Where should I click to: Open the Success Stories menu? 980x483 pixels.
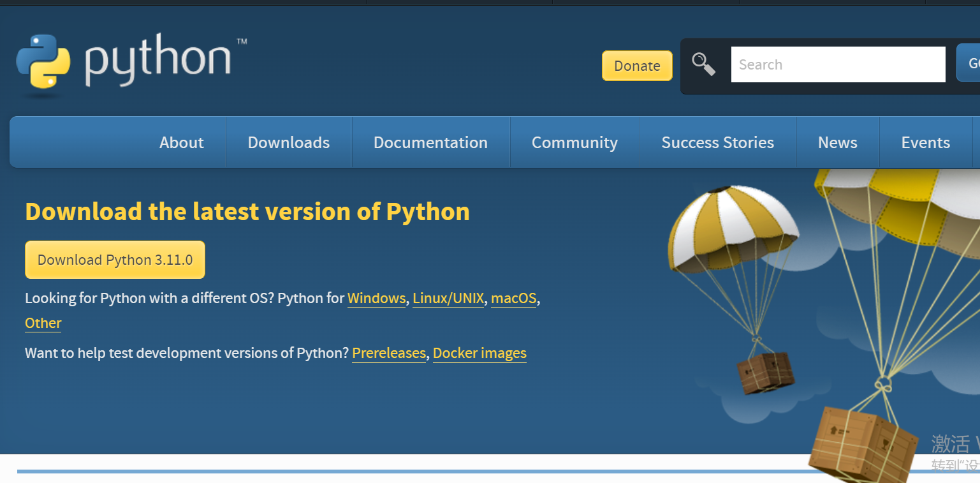point(718,142)
